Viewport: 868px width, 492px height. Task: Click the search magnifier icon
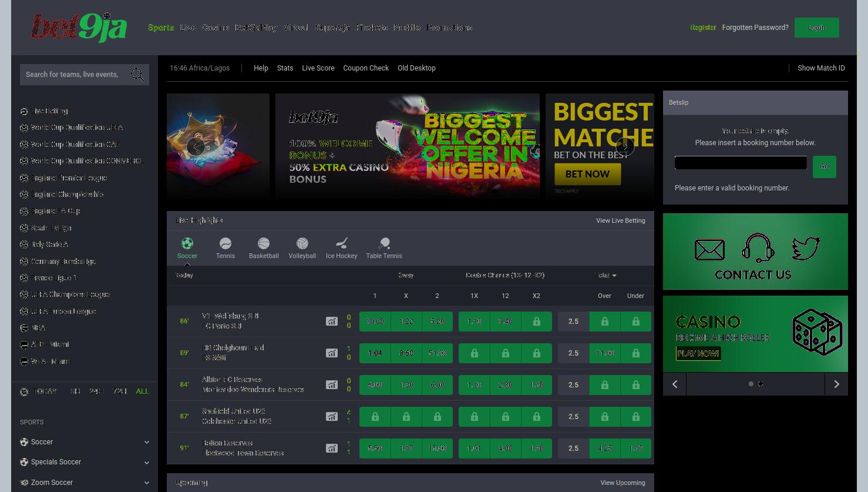pos(137,75)
